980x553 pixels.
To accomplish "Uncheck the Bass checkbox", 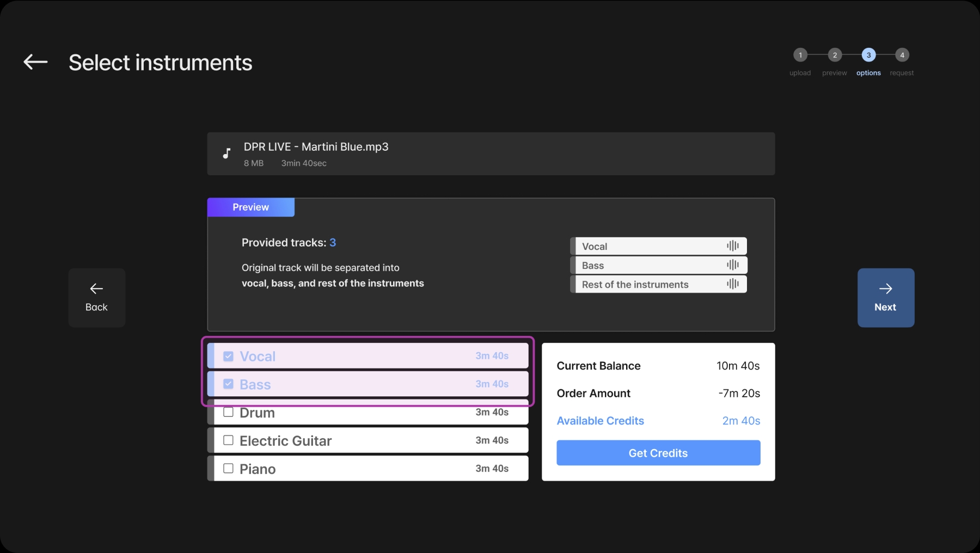I will tap(229, 384).
